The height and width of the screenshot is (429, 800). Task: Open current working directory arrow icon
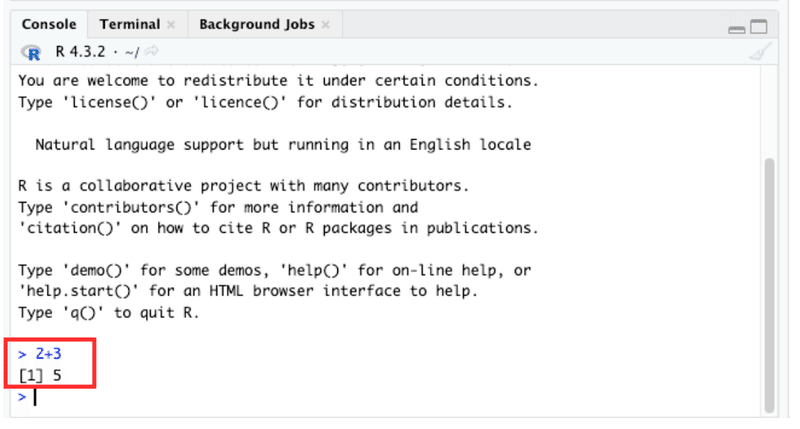tap(152, 51)
